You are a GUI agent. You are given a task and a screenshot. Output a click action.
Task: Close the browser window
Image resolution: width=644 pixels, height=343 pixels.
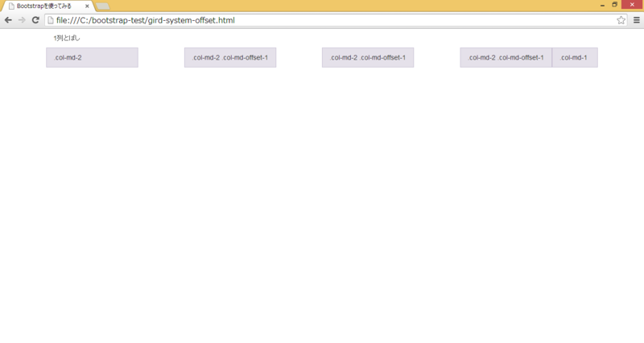click(632, 5)
